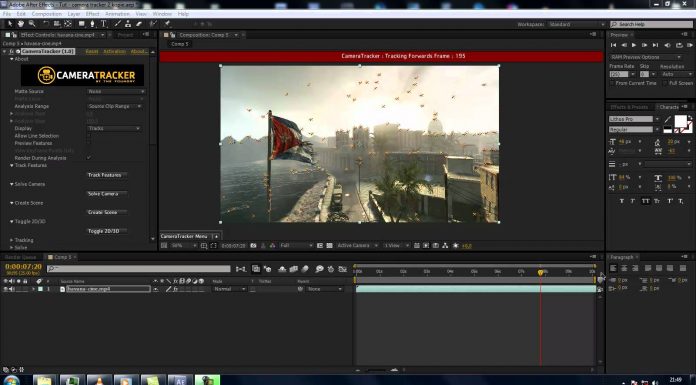Toggle CameraTracker effect fx switch
This screenshot has height=385, width=696.
point(12,52)
